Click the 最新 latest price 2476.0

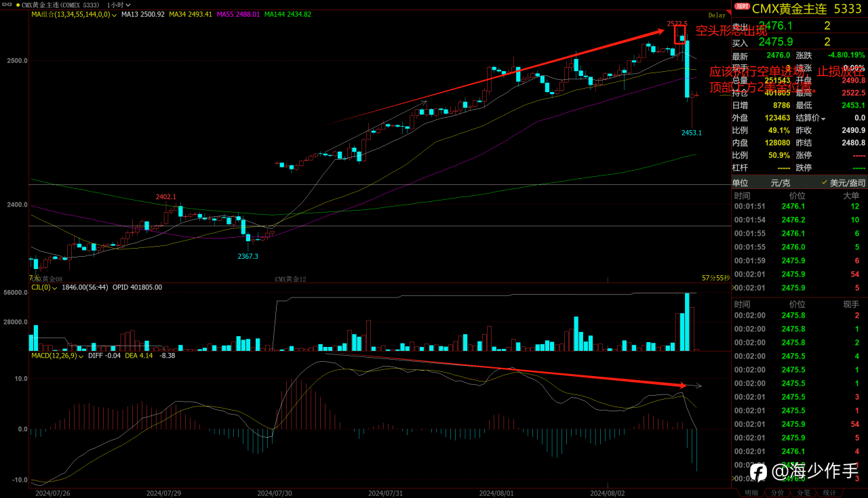pyautogui.click(x=778, y=56)
